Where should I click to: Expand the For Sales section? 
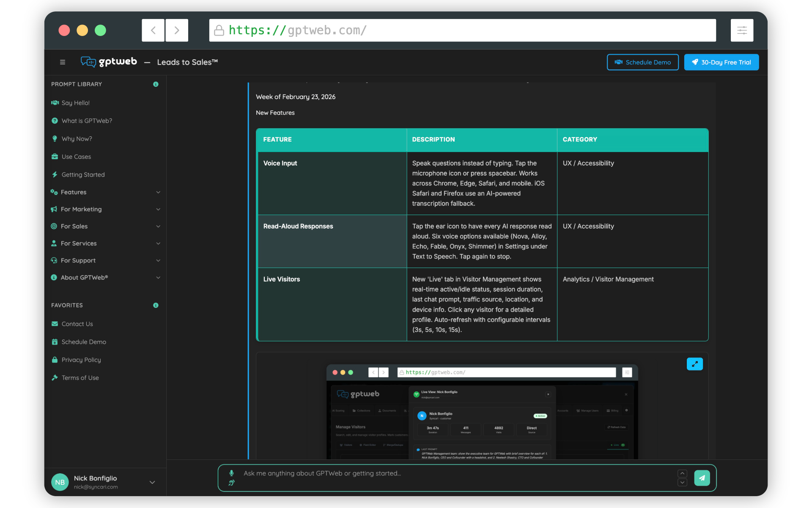106,226
